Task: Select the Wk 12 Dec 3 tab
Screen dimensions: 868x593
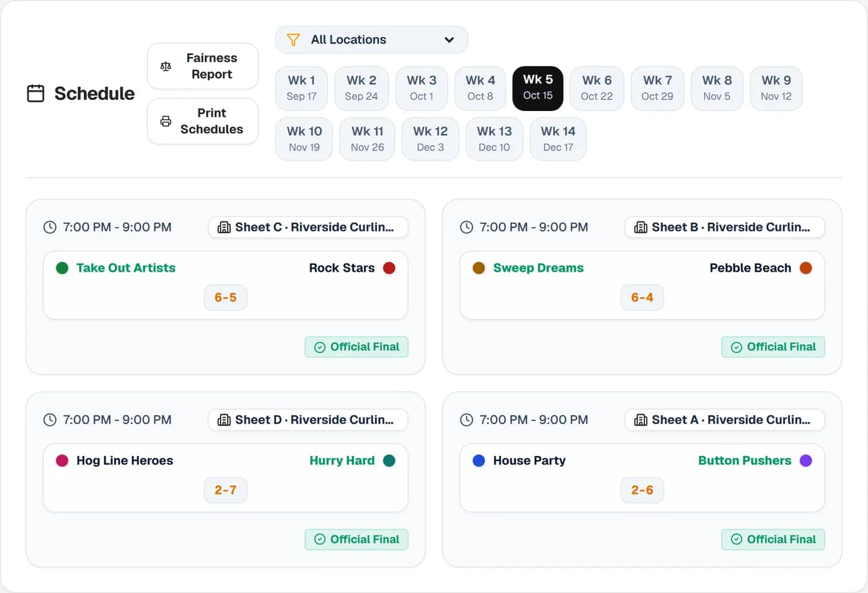Action: (x=430, y=139)
